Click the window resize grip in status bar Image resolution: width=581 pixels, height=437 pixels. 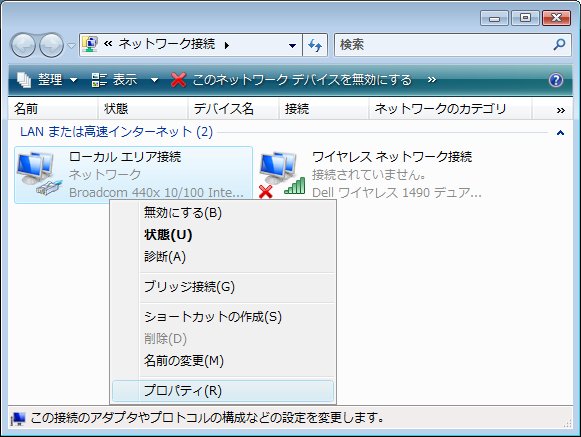click(568, 423)
